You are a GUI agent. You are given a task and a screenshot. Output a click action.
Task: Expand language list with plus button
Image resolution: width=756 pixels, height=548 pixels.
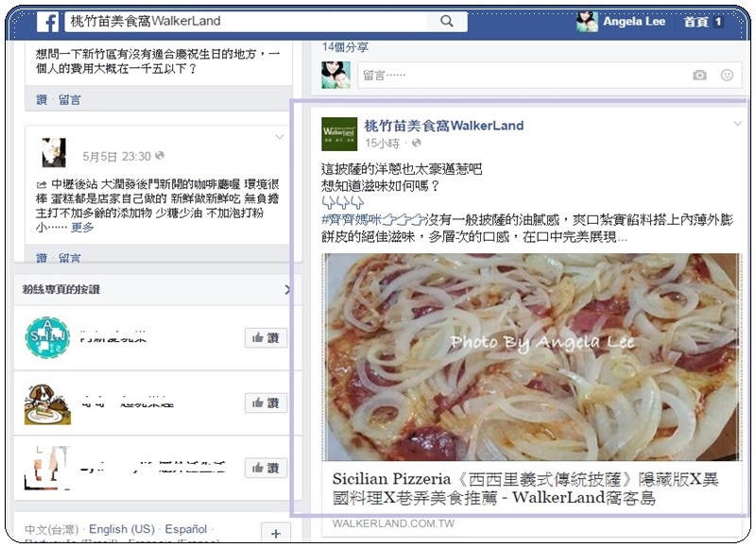tap(276, 533)
